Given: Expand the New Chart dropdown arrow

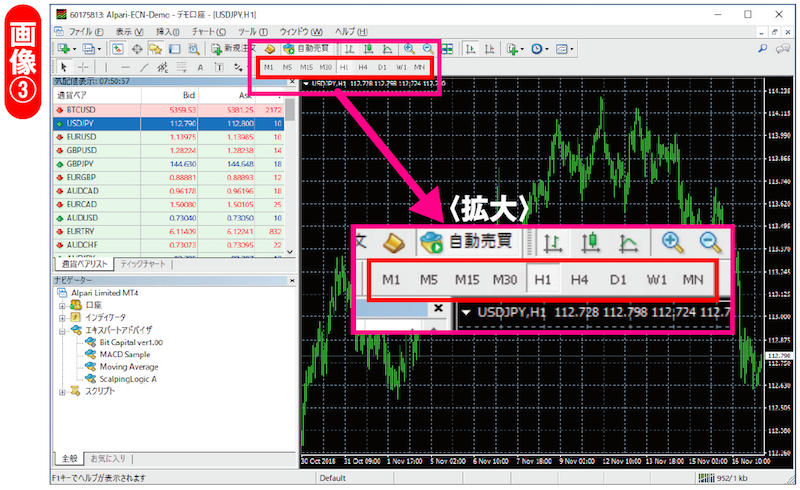Looking at the screenshot, I should click(74, 50).
